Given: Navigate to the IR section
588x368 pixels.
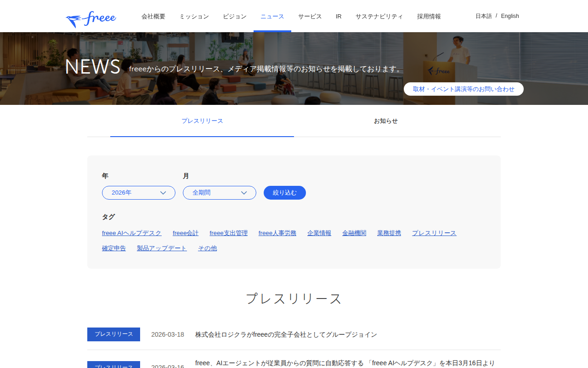Looking at the screenshot, I should tap(339, 17).
